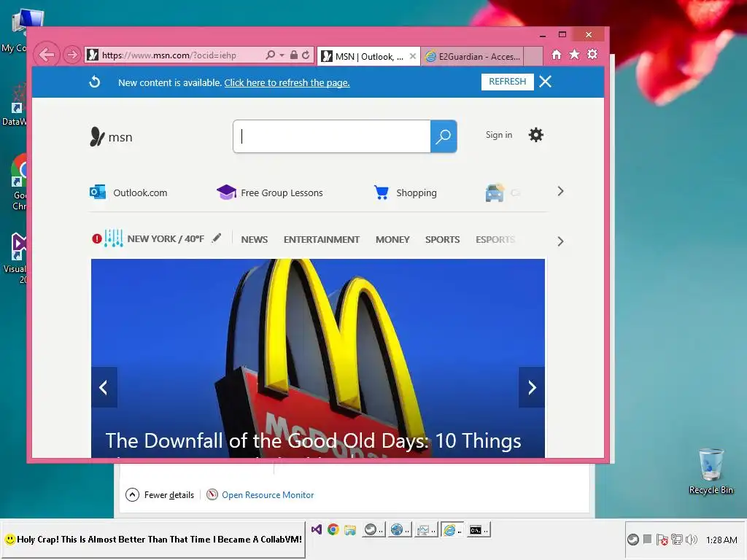
Task: Click the blue search magnifier button
Action: pyautogui.click(x=444, y=136)
